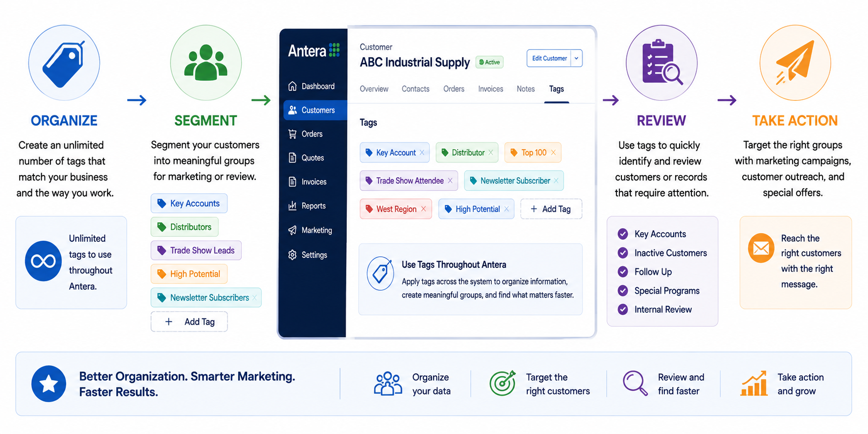
Task: Switch to the Notes tab
Action: pos(525,89)
